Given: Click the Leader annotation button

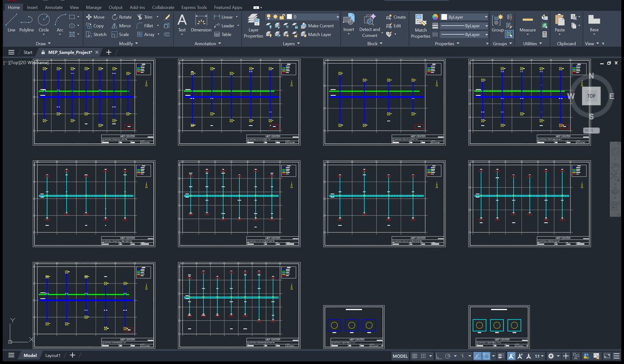Looking at the screenshot, I should pyautogui.click(x=224, y=26).
